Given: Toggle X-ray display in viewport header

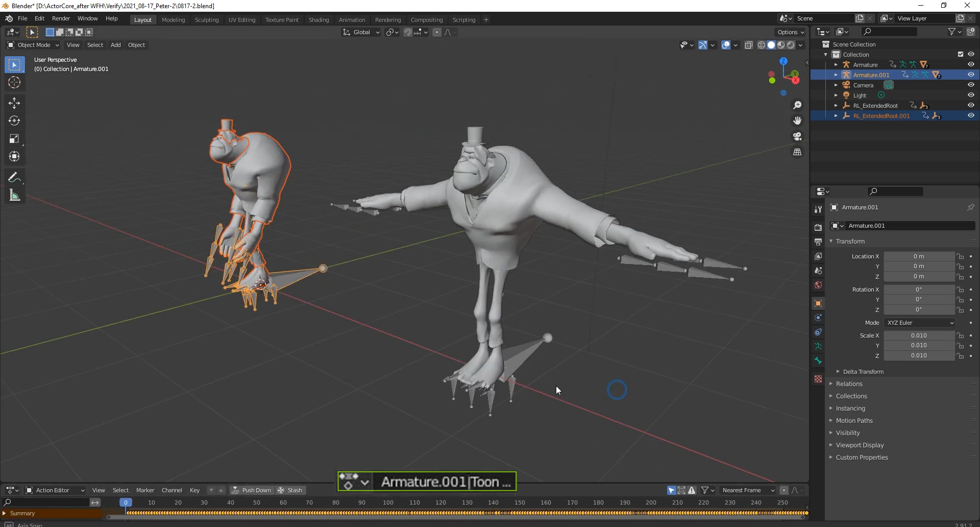Looking at the screenshot, I should [x=749, y=45].
